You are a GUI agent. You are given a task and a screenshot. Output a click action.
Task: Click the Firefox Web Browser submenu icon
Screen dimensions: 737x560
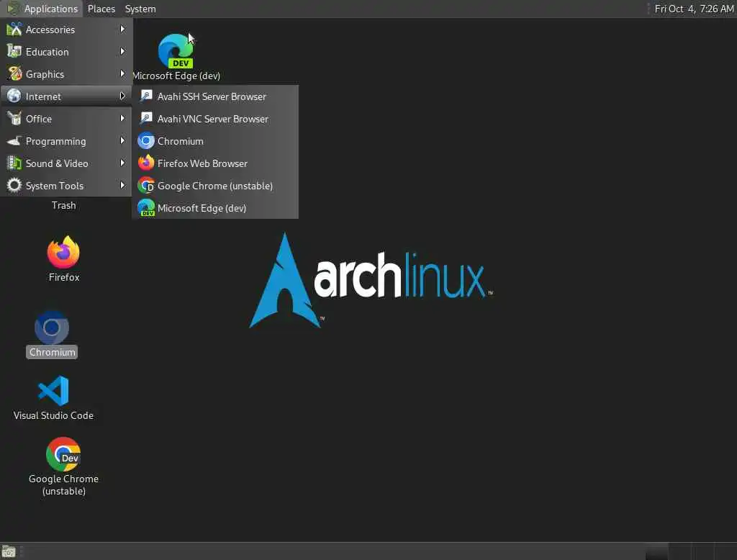click(146, 163)
